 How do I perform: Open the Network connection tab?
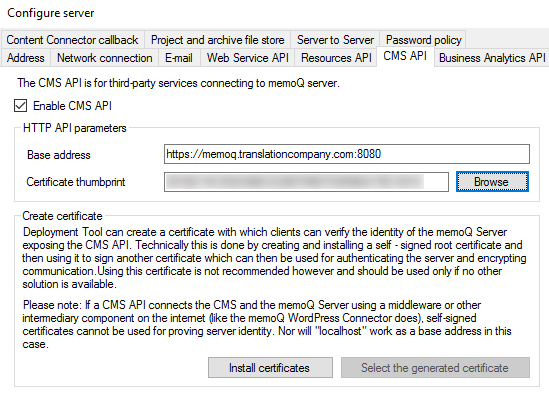[x=105, y=58]
